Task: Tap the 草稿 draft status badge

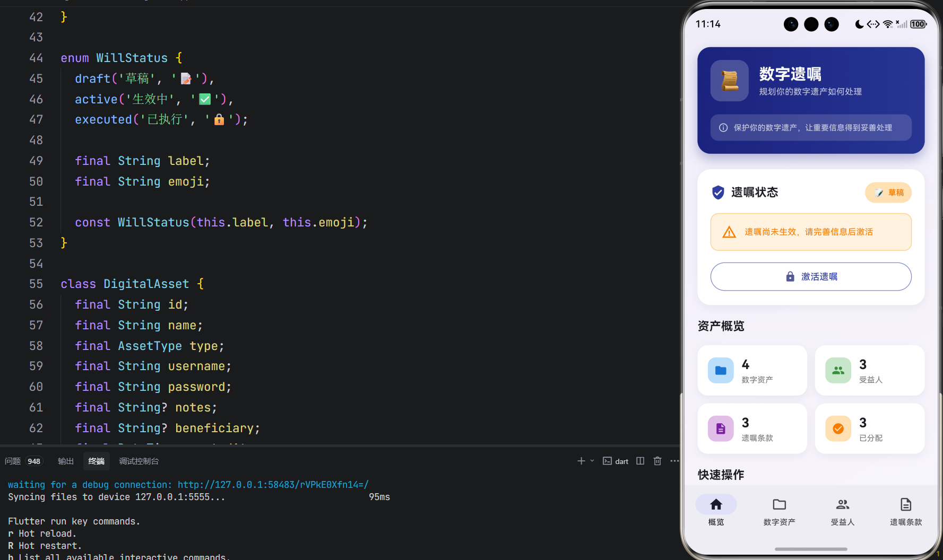Action: (888, 192)
